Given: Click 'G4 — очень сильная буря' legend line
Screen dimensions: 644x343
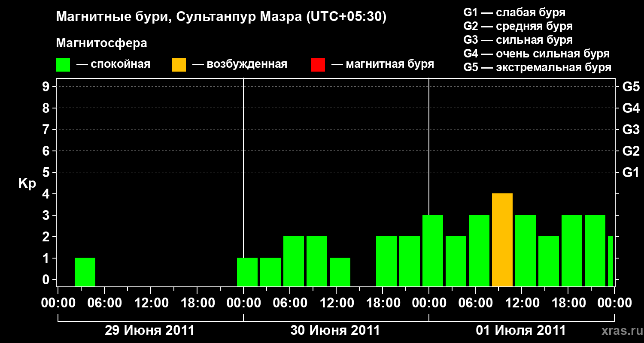Looking at the screenshot, I should (x=536, y=54).
